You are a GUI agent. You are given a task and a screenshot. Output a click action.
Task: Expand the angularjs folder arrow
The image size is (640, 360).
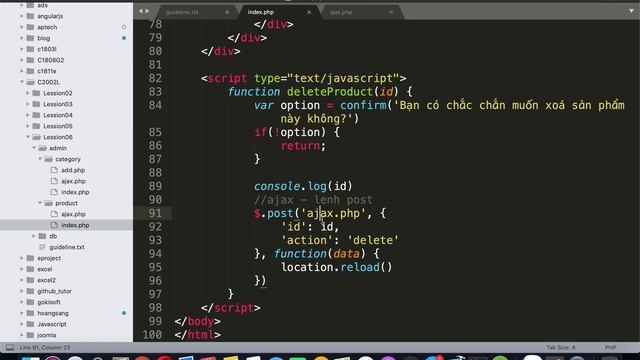tap(22, 16)
